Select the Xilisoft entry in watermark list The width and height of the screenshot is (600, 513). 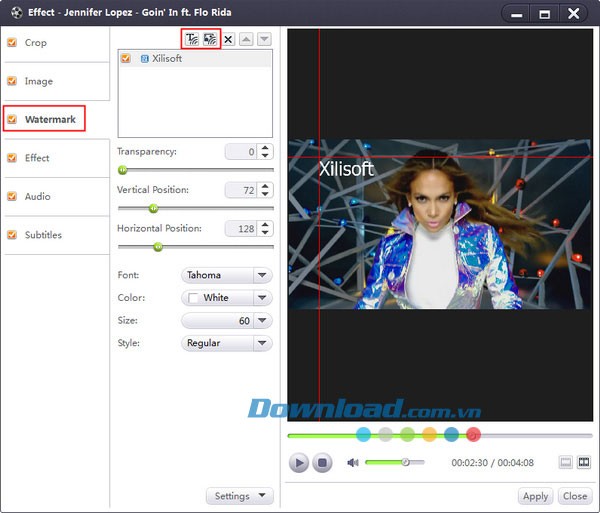tap(195, 59)
